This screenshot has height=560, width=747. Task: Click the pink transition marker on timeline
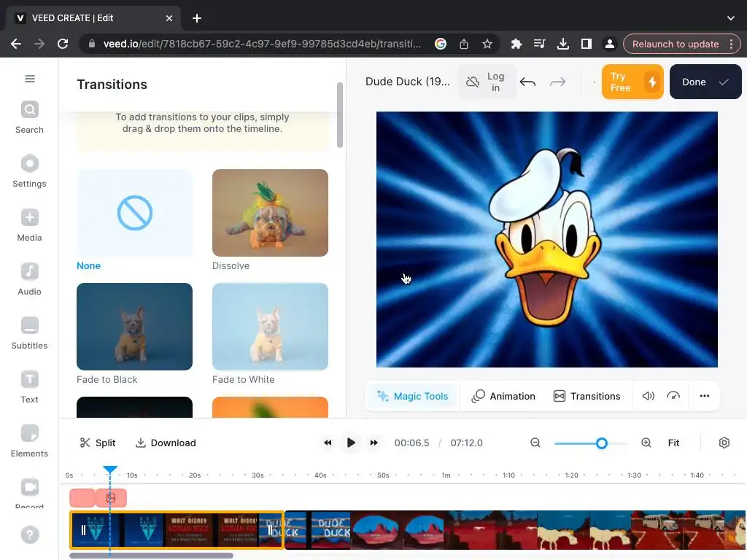(111, 498)
